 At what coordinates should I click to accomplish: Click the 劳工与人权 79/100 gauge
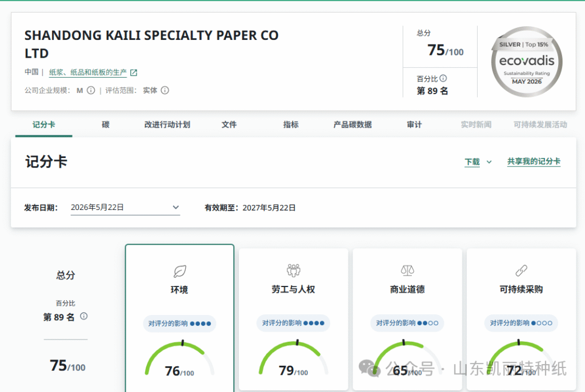coord(294,358)
